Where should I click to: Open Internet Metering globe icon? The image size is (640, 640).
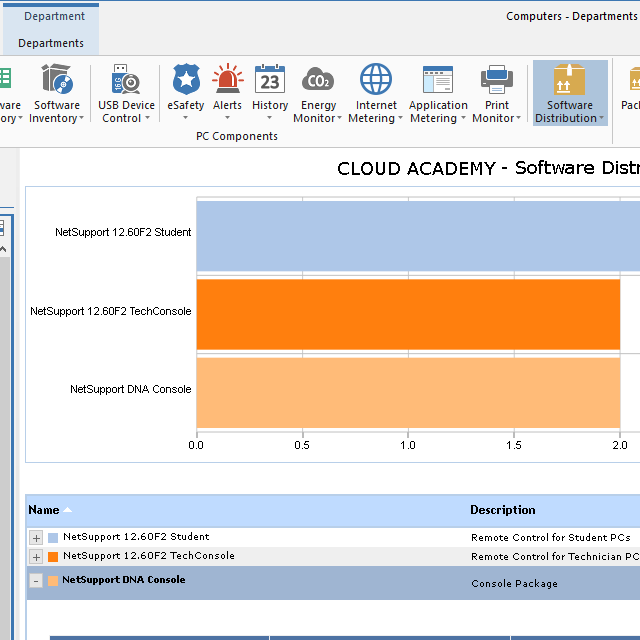[376, 79]
